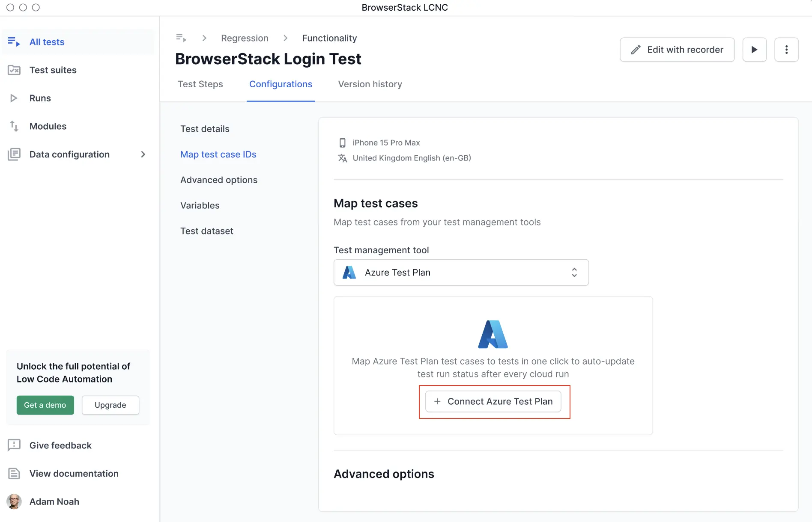Open Test suites from the sidebar icon
Screen dimensions: 812x522
pos(14,70)
